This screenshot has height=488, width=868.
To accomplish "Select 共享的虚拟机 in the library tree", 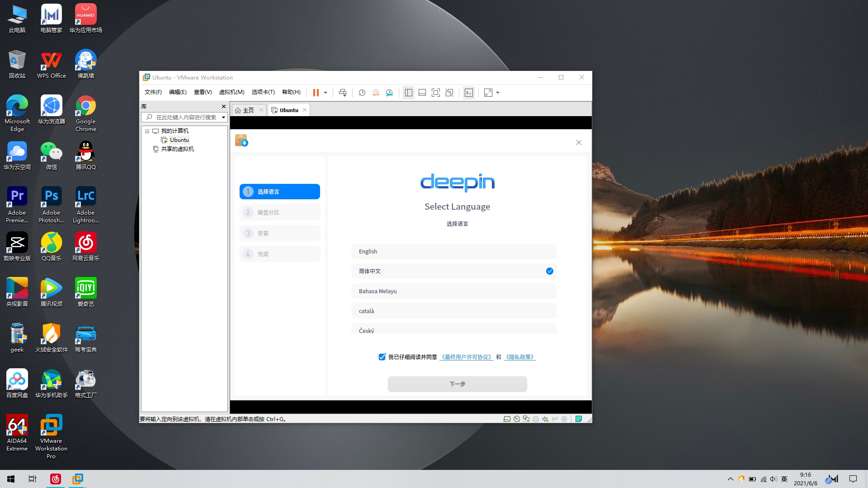I will pos(178,149).
